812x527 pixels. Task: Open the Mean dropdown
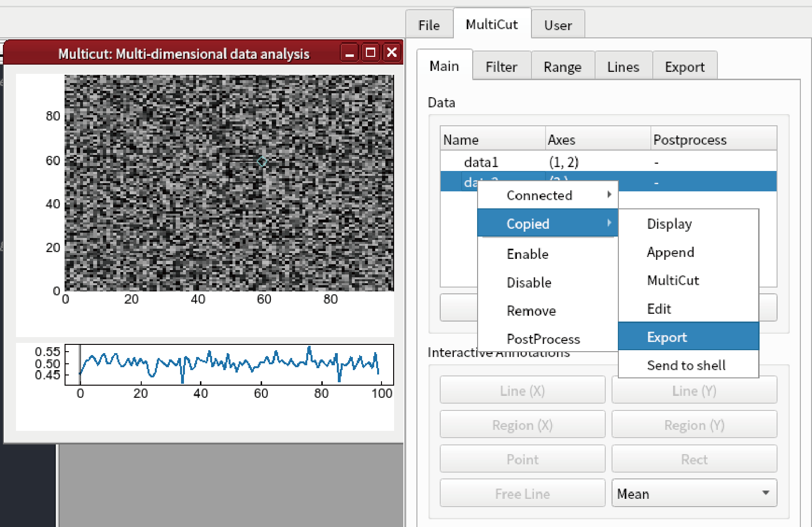694,493
